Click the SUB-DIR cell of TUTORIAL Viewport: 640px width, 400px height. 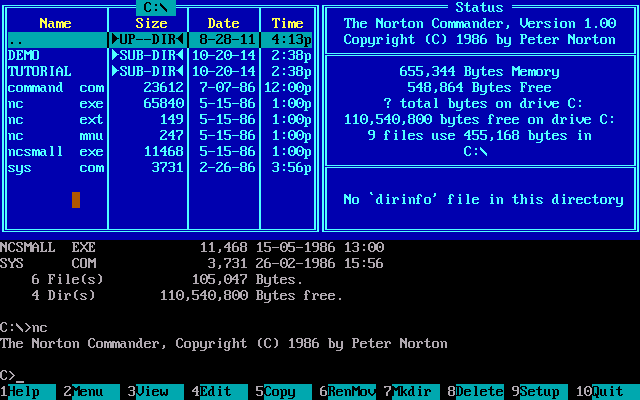pyautogui.click(x=148, y=71)
